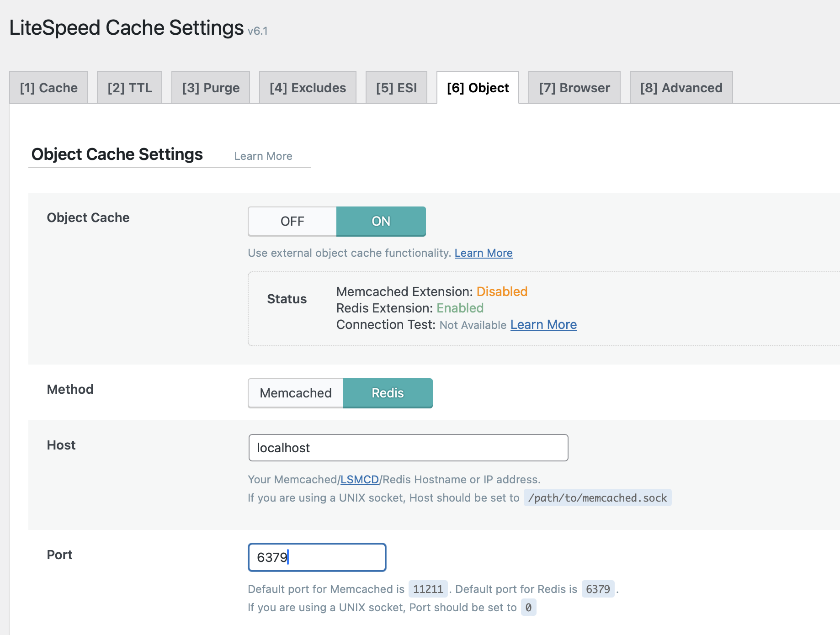Go to the [3] Purge tab
The height and width of the screenshot is (635, 840).
pos(211,88)
